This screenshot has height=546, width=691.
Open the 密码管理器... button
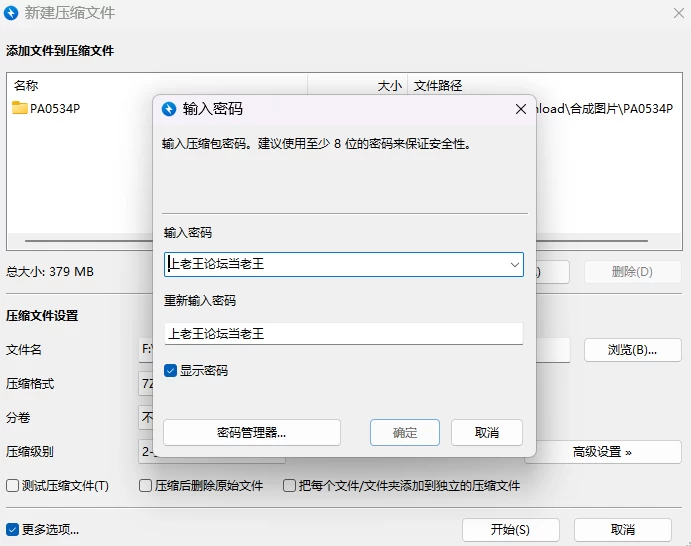pyautogui.click(x=252, y=432)
